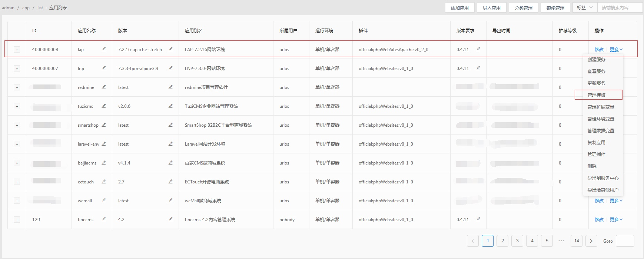644x259 pixels.
Task: Open 更多 dropdown in lap row
Action: click(616, 49)
